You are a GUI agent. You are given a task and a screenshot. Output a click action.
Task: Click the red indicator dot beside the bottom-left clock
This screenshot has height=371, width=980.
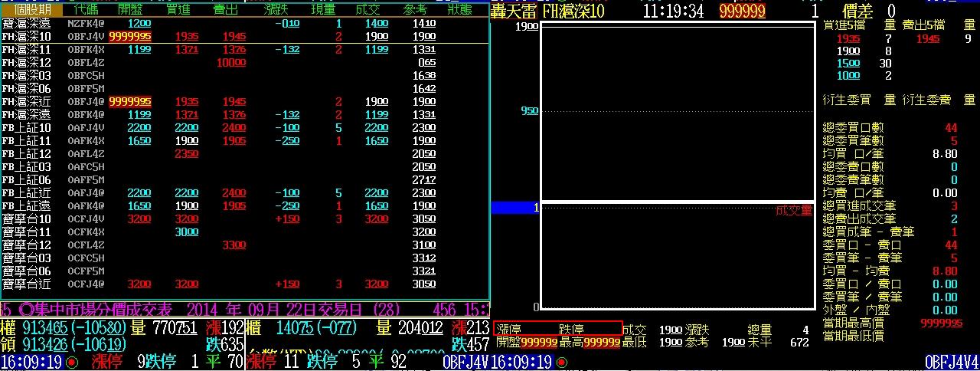tap(72, 363)
